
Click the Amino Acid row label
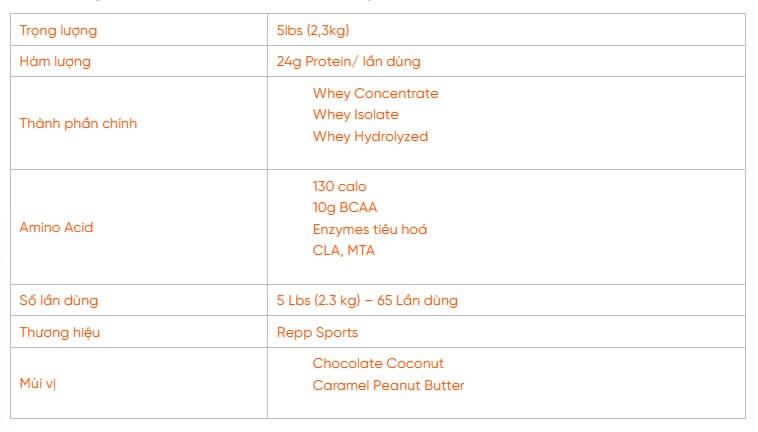coord(56,227)
